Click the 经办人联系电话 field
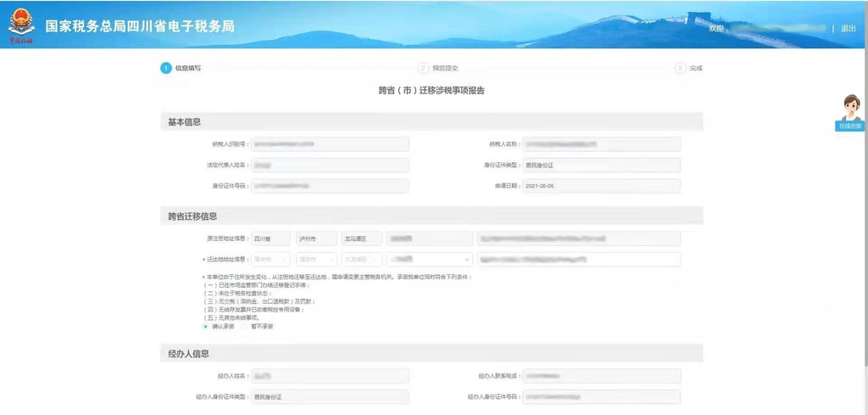This screenshot has width=868, height=415. click(x=601, y=376)
